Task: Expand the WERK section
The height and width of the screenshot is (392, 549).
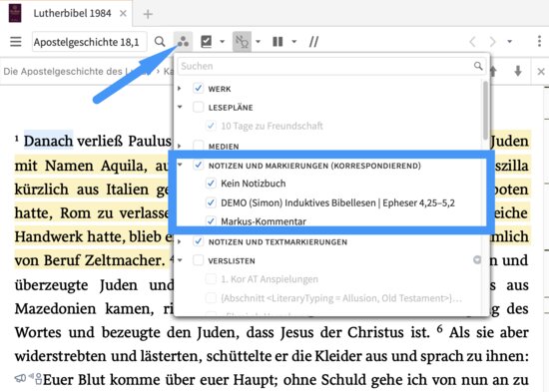Action: [x=180, y=88]
